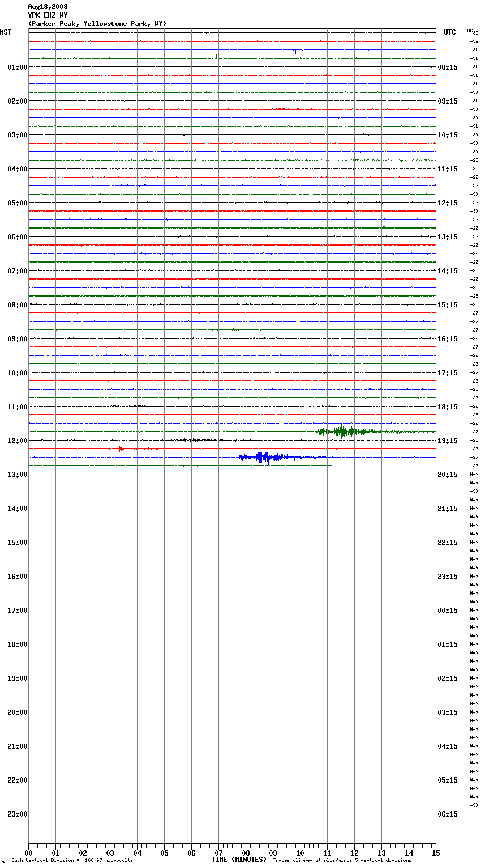This screenshot has width=481, height=868.
Task: Click minute tick label "14" on bottom axis
Action: (x=409, y=853)
